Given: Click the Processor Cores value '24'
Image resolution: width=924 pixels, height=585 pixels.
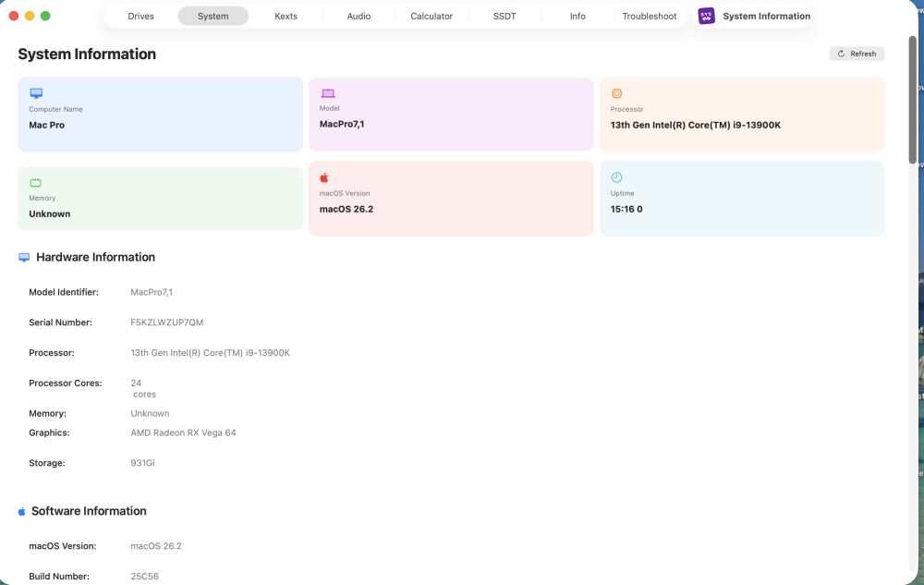Looking at the screenshot, I should (x=136, y=383).
